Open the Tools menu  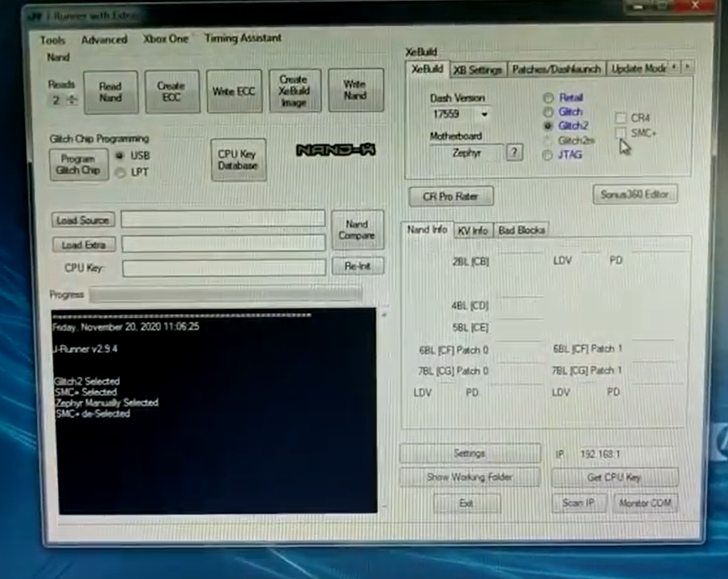pyautogui.click(x=52, y=41)
